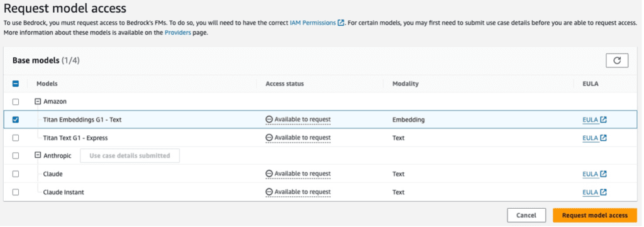
Task: Click status icon for Titan Embeddings availability
Action: click(x=269, y=120)
